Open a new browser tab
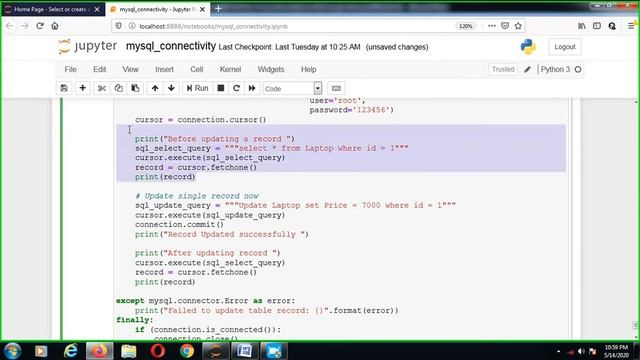This screenshot has height=360, width=640. tap(218, 9)
